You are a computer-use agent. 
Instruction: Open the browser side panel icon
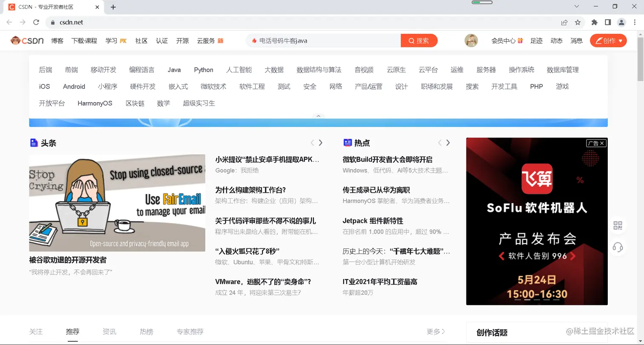[x=608, y=22]
